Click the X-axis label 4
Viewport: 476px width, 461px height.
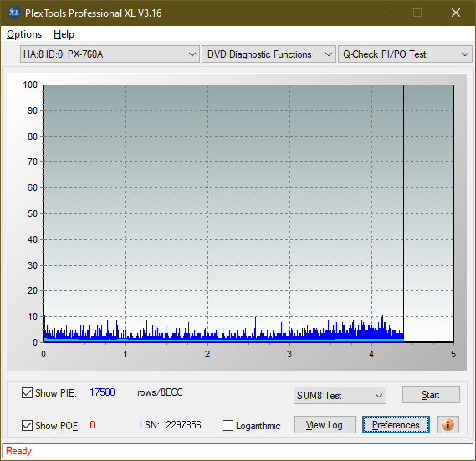coord(371,354)
